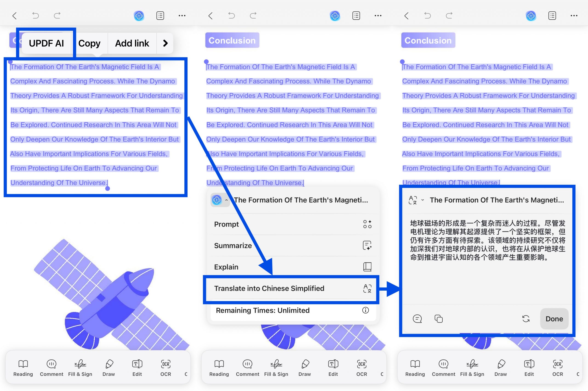The height and width of the screenshot is (391, 588).
Task: Click the comment/note icon in translation panel
Action: tap(417, 318)
